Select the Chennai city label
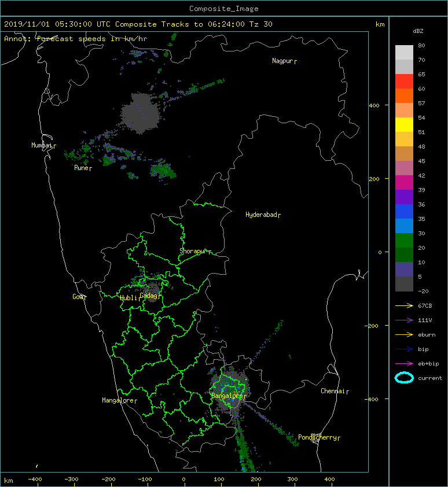The width and height of the screenshot is (448, 487). 333,391
